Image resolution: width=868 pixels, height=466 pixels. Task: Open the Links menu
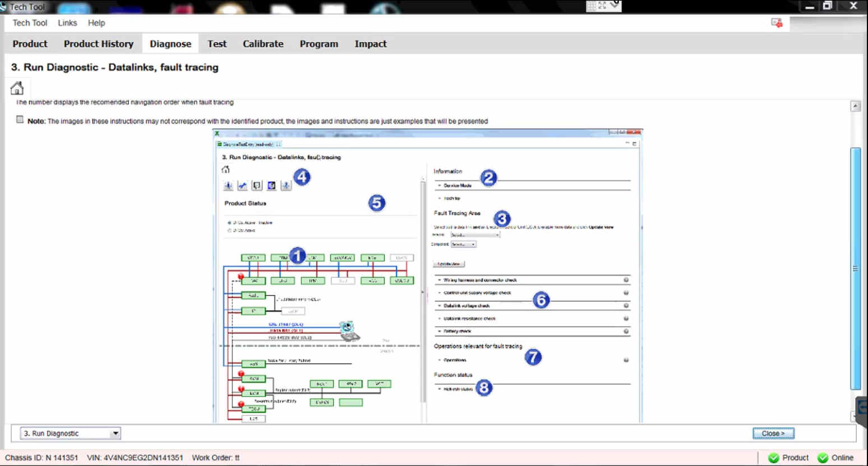[67, 23]
